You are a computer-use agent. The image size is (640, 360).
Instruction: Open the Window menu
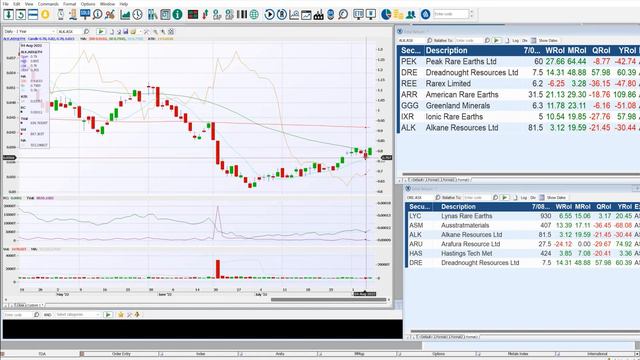(107, 4)
